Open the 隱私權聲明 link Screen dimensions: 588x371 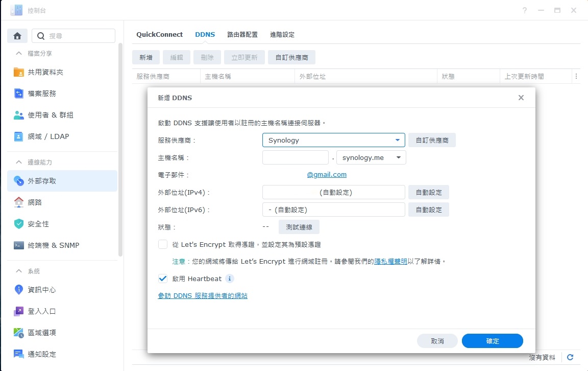click(x=391, y=261)
